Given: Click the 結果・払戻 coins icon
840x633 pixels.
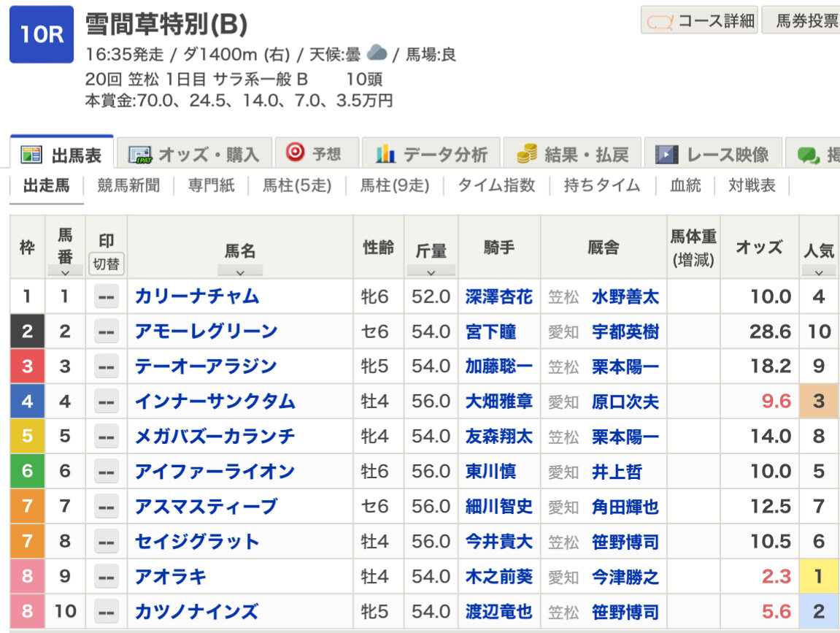Looking at the screenshot, I should coord(527,154).
